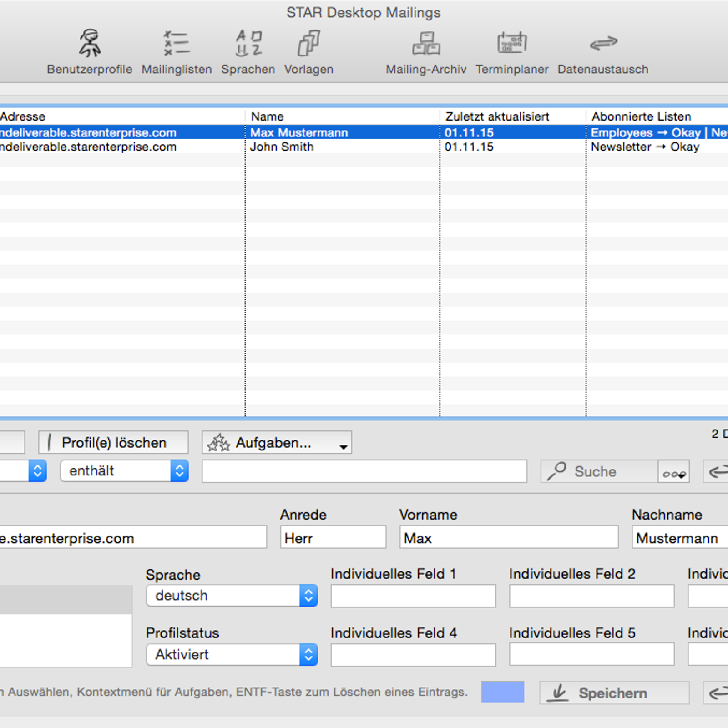
Task: Open the Sprachen toolbar item
Action: 248,52
